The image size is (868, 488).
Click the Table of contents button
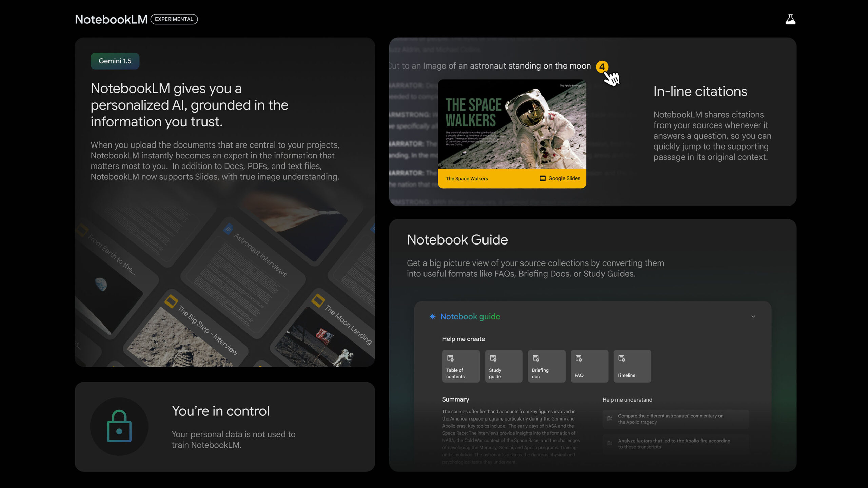(x=461, y=366)
